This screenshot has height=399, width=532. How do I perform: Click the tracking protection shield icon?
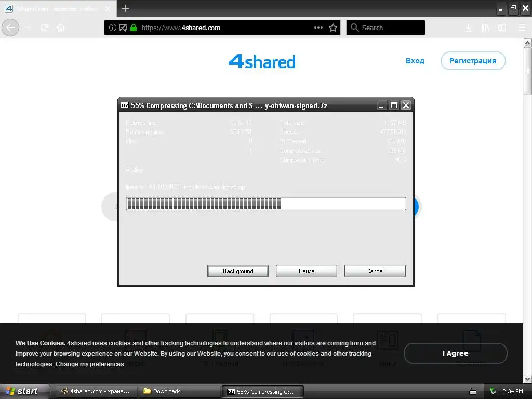123,28
